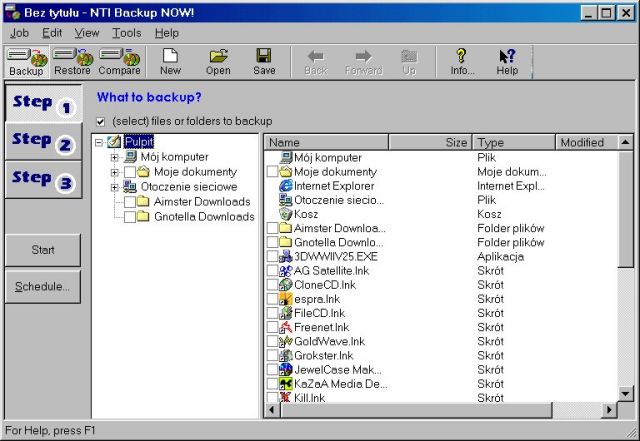
Task: Click the 3DWWIIV25.EXE file icon
Action: (x=286, y=256)
